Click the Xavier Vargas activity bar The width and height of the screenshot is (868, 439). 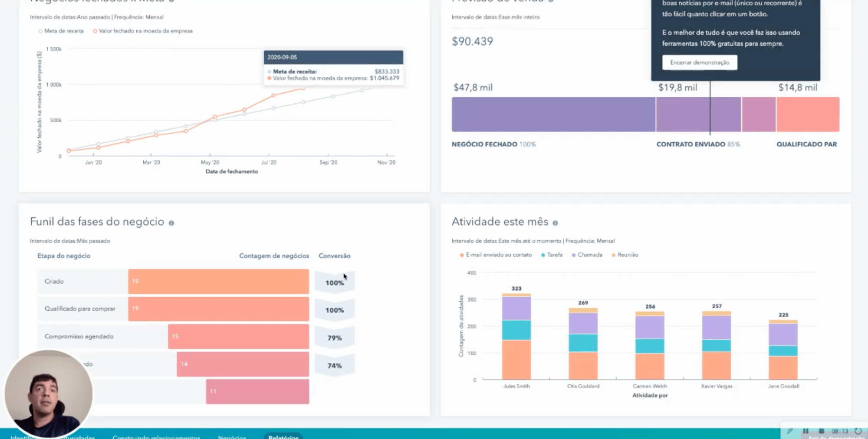pos(717,345)
